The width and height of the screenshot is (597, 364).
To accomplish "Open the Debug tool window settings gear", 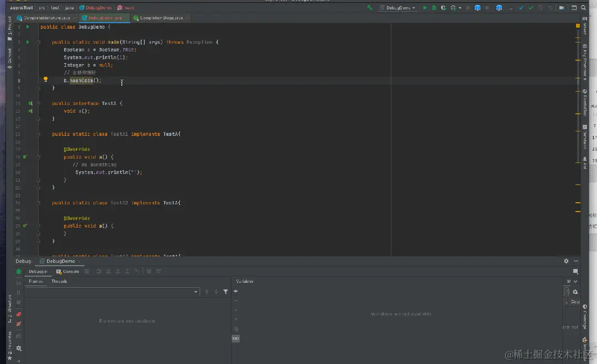I will point(566,261).
